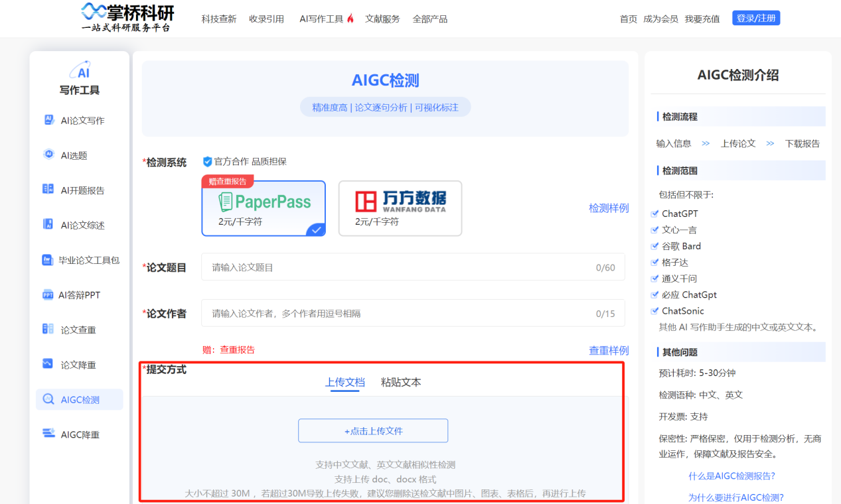The height and width of the screenshot is (504, 841).
Task: Click the 毕业论文工具包 sidebar icon
Action: pyautogui.click(x=47, y=260)
